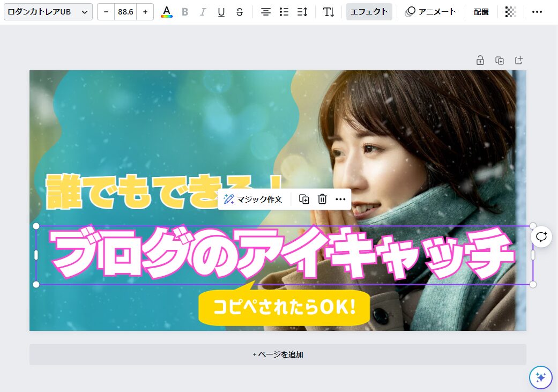
Task: Duplicate the page
Action: pyautogui.click(x=500, y=60)
